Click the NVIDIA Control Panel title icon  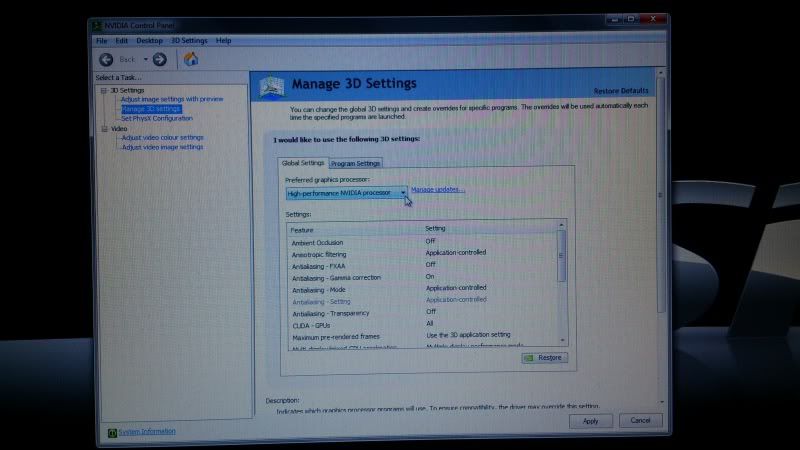[x=97, y=25]
